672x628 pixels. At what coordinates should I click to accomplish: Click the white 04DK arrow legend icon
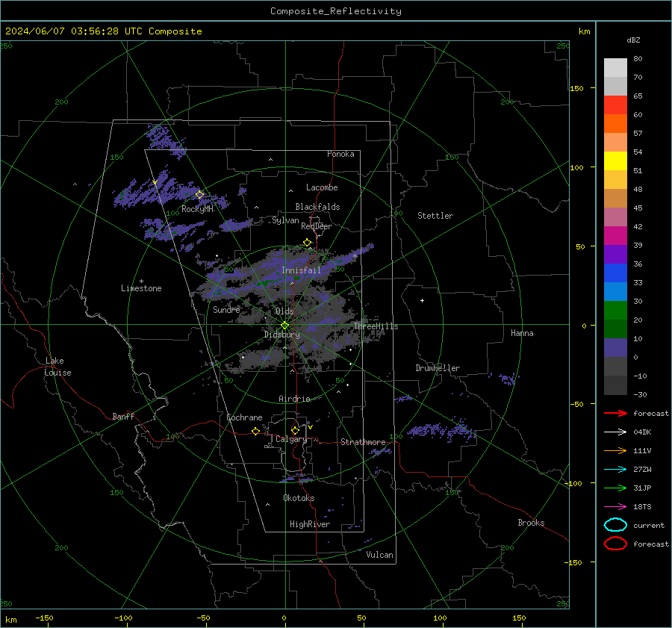615,432
